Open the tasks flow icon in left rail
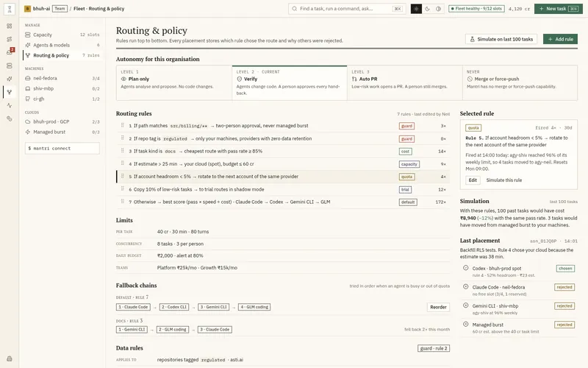Image resolution: width=588 pixels, height=368 pixels. tap(10, 39)
